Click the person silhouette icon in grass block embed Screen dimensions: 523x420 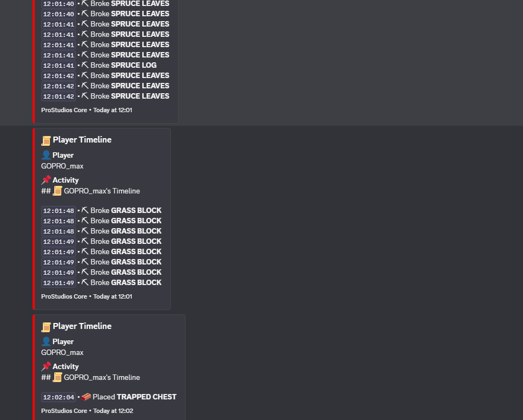(46, 155)
